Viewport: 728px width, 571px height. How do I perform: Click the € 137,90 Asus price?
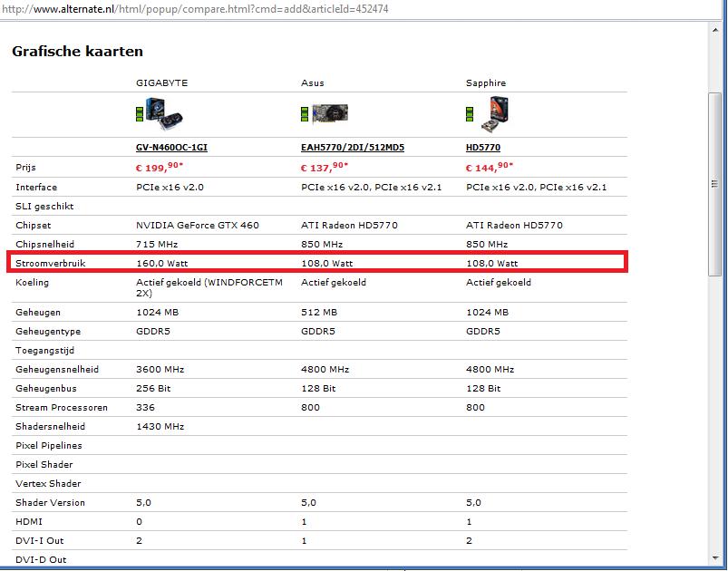point(324,167)
